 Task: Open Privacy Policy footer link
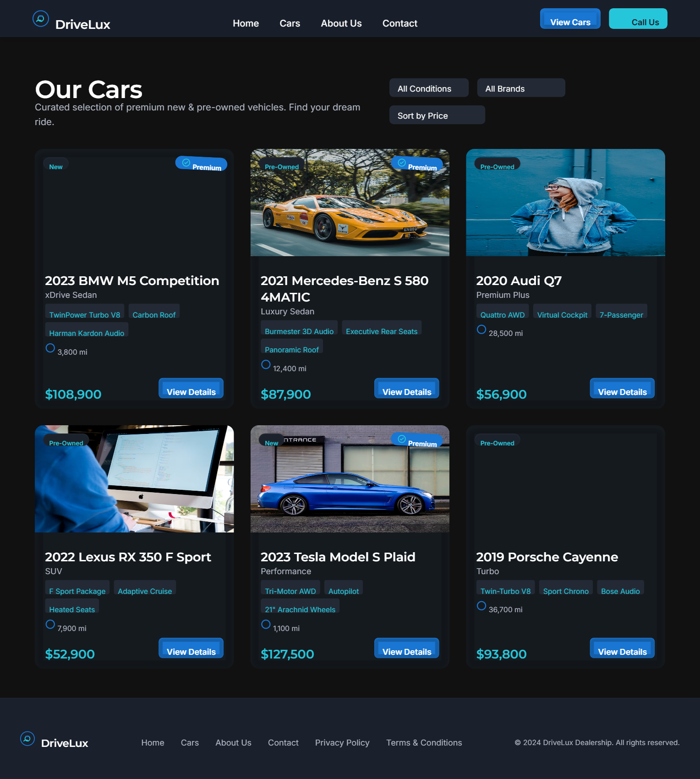342,743
